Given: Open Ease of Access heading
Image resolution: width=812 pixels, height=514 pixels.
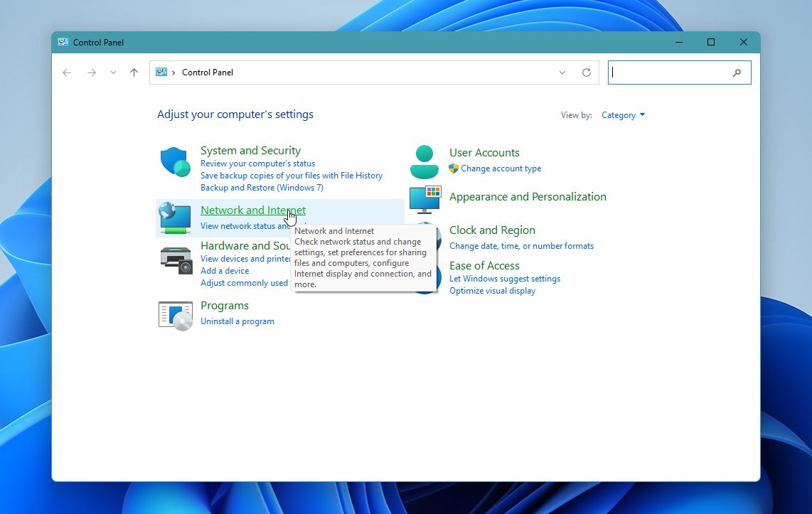Looking at the screenshot, I should tap(484, 266).
